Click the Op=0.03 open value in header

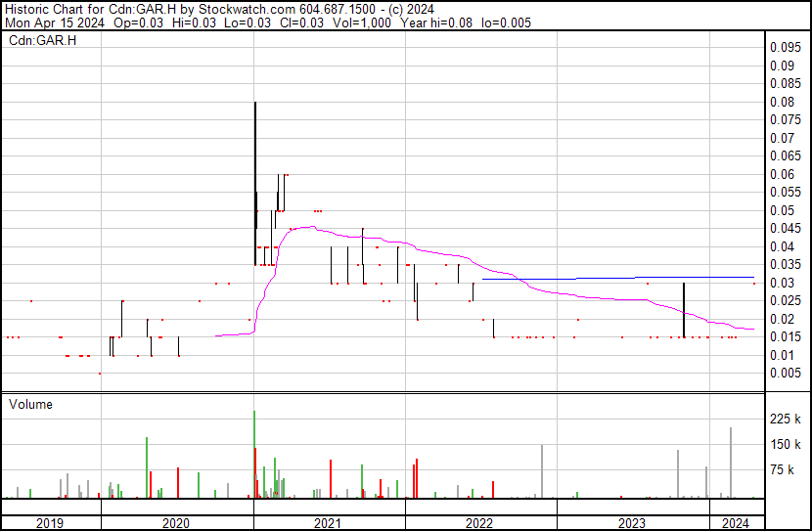138,22
